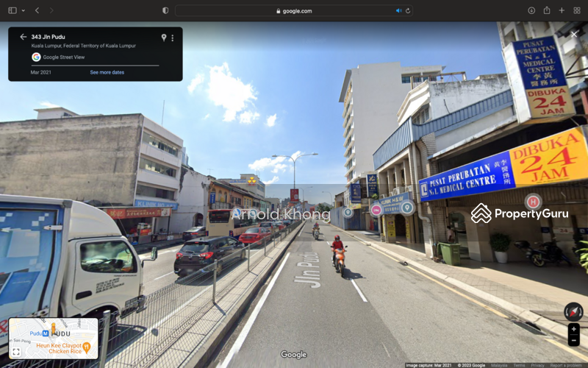
Task: Click the location pin icon in the info card
Action: tap(163, 38)
